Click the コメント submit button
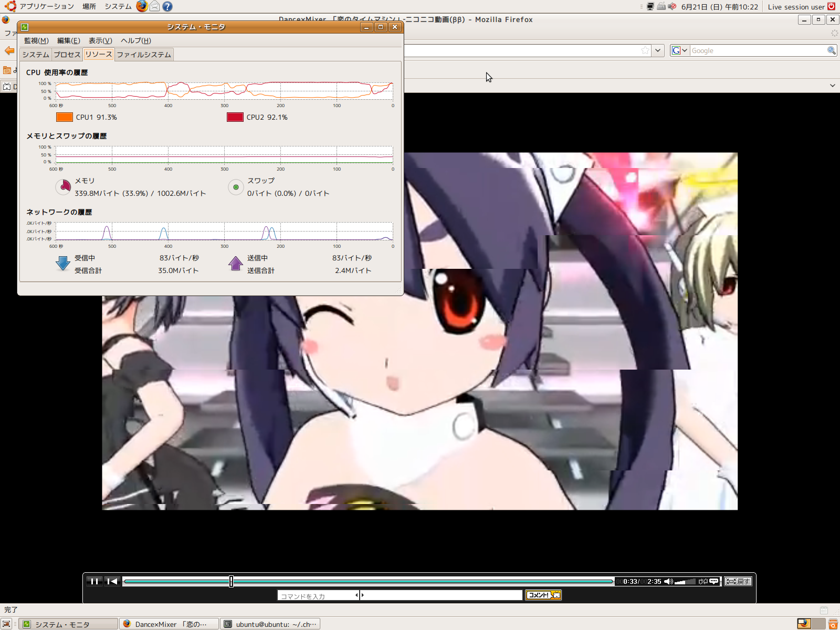 click(x=543, y=595)
